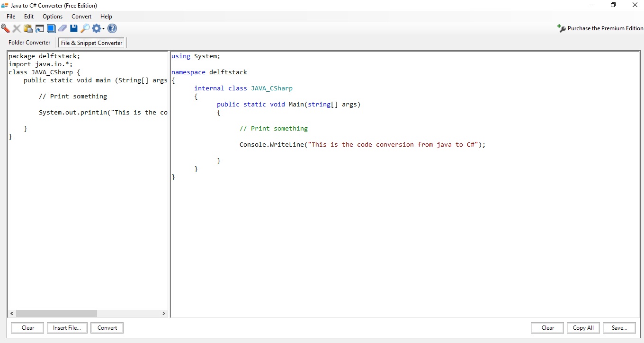The image size is (644, 343).
Task: Click the Java pane horizontal scrollbar thumb
Action: pyautogui.click(x=56, y=313)
